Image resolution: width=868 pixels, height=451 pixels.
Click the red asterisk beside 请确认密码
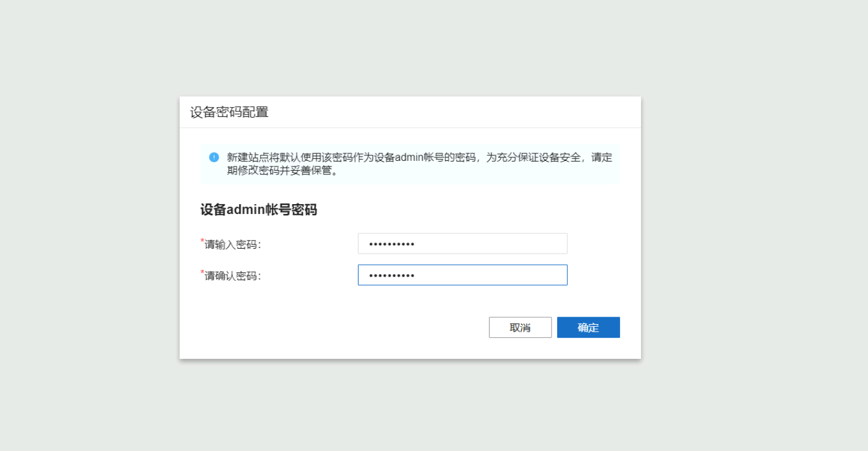tap(202, 272)
